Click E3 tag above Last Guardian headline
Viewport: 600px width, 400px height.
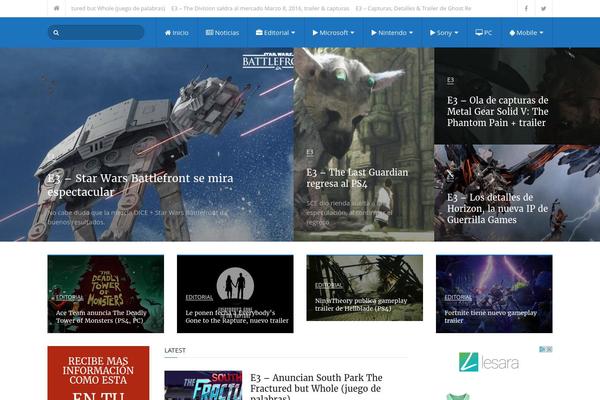pos(310,153)
